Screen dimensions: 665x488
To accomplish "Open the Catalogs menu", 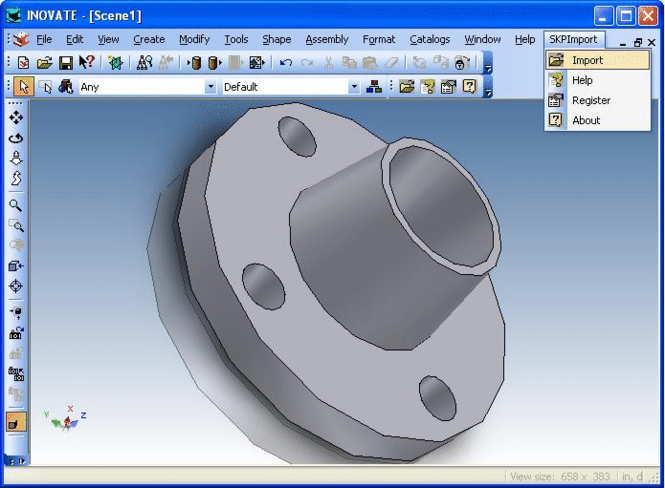I will (430, 39).
